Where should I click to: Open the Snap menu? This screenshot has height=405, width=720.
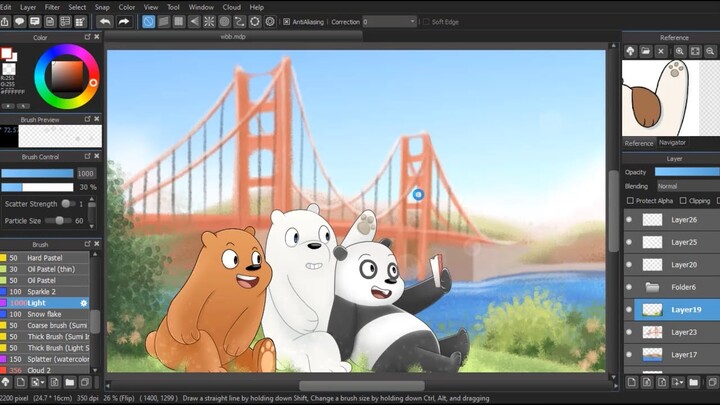pos(102,7)
